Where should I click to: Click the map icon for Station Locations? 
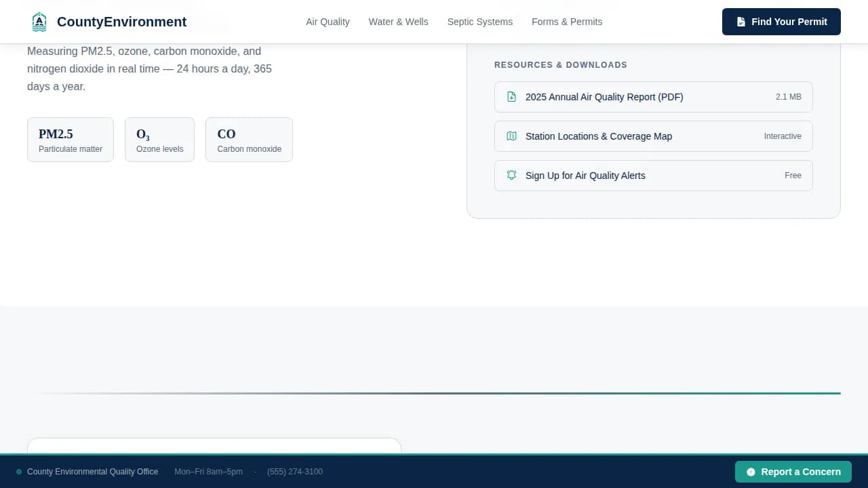(512, 136)
